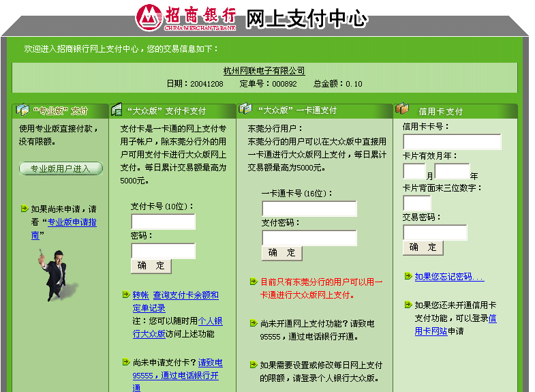This screenshot has width=535, height=392.
Task: Focus the 交易密码 input field
Action: click(435, 232)
